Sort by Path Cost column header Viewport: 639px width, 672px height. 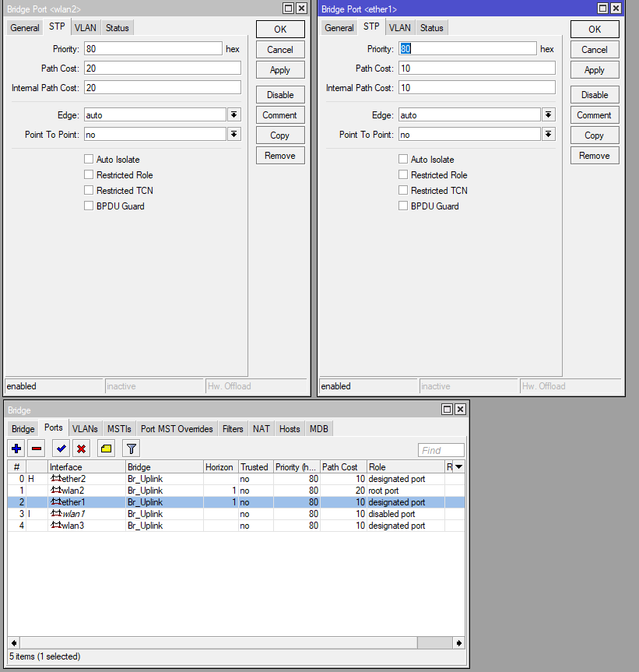343,466
